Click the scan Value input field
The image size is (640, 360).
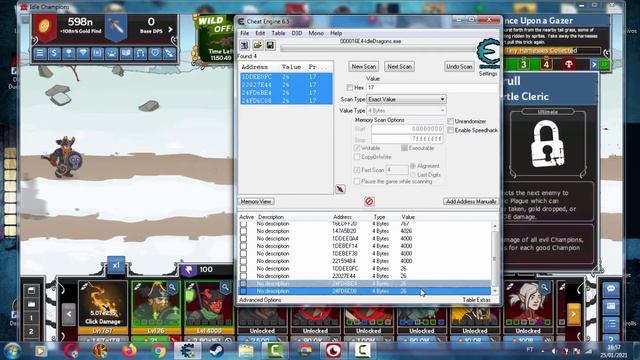pyautogui.click(x=432, y=87)
